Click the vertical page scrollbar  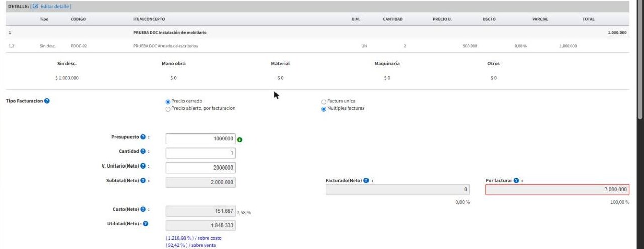(640, 60)
